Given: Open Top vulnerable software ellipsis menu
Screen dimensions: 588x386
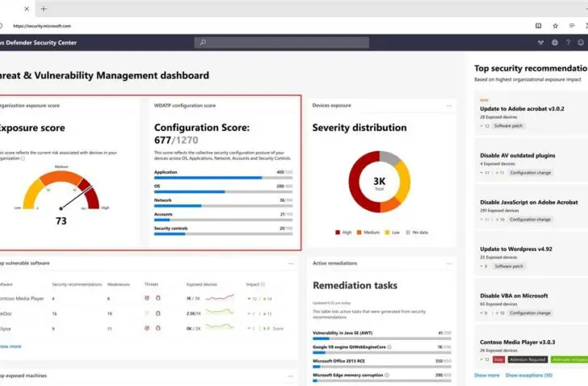Looking at the screenshot, I should coord(291,263).
